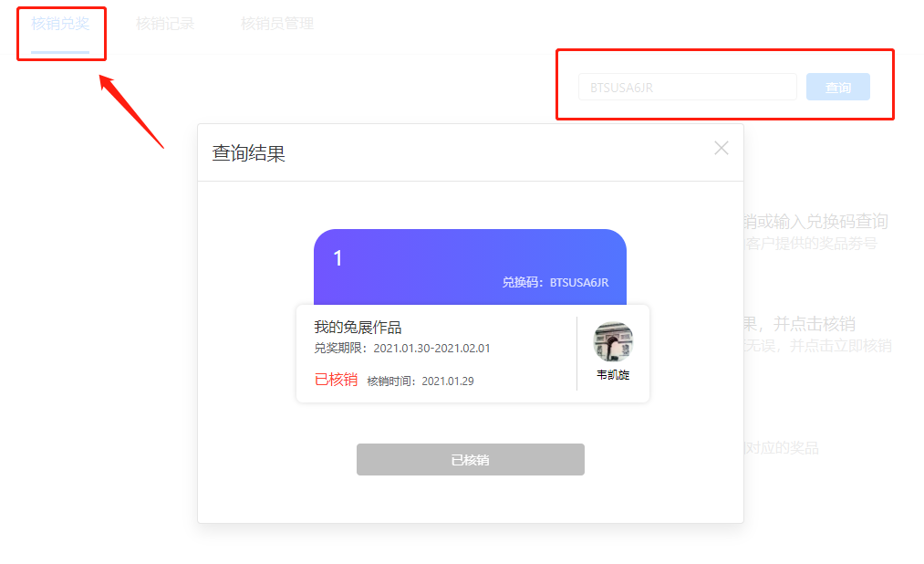
Task: Click the background text 客户提供的奖品券号
Action: point(812,244)
